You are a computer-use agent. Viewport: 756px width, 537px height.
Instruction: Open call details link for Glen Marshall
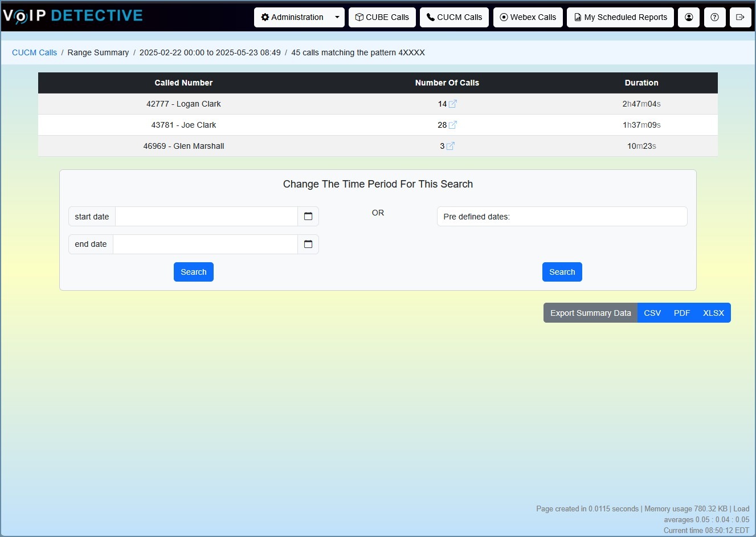(x=450, y=146)
